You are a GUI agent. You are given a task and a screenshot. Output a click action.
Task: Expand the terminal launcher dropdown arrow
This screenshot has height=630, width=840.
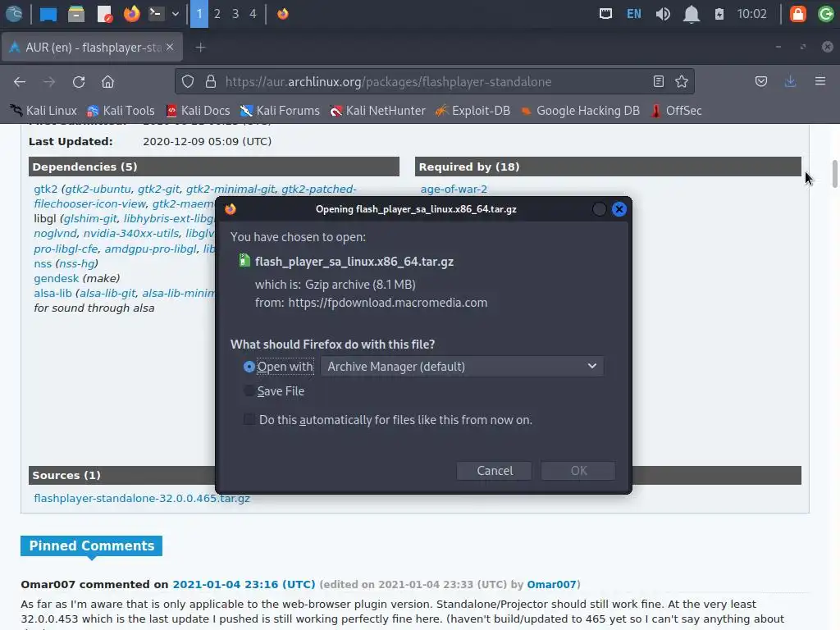pyautogui.click(x=176, y=14)
